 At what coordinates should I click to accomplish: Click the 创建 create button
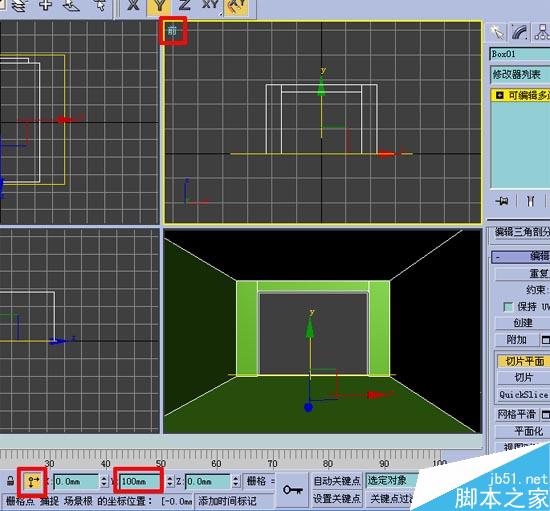tap(523, 323)
